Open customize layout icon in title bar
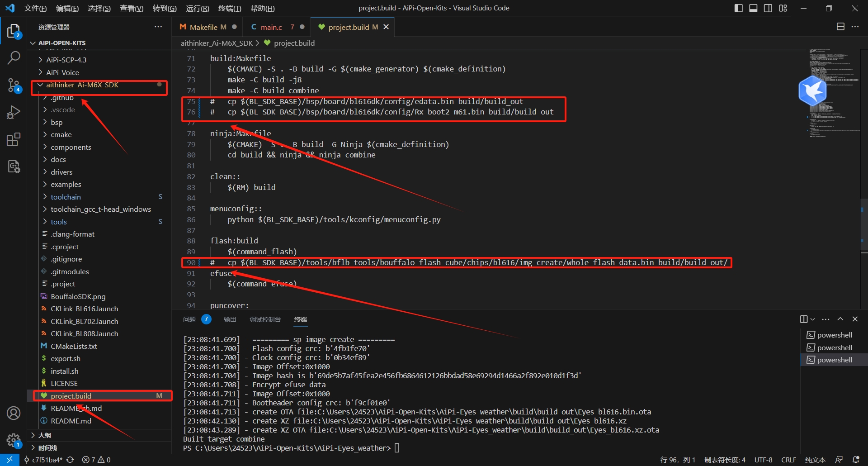This screenshot has height=466, width=868. (783, 8)
